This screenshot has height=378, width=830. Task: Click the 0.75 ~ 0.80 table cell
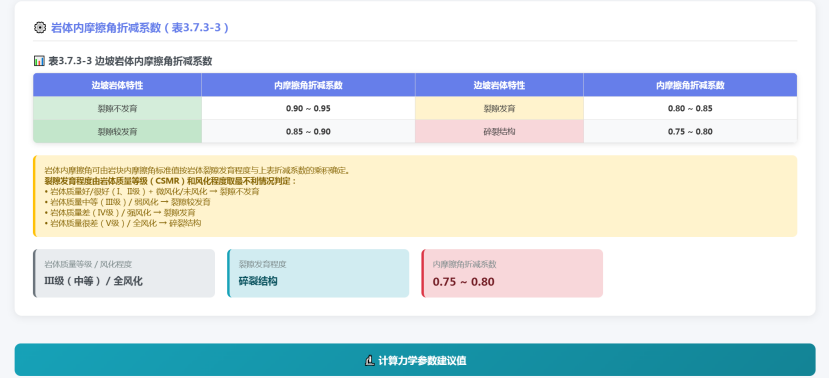[x=690, y=131]
